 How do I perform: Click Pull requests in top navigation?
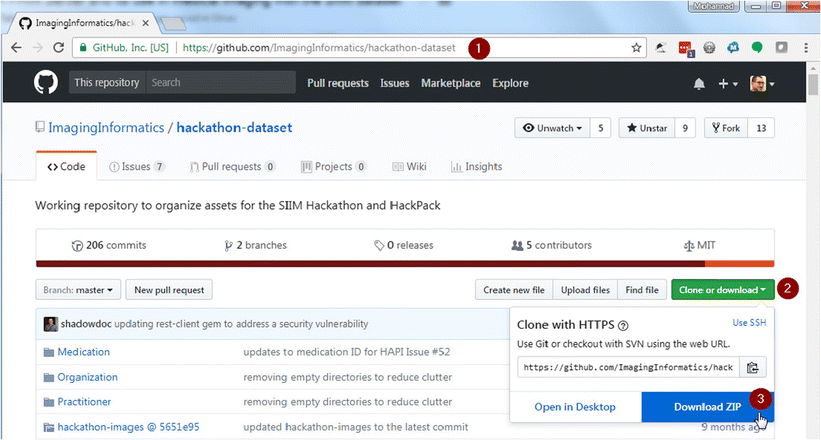338,83
